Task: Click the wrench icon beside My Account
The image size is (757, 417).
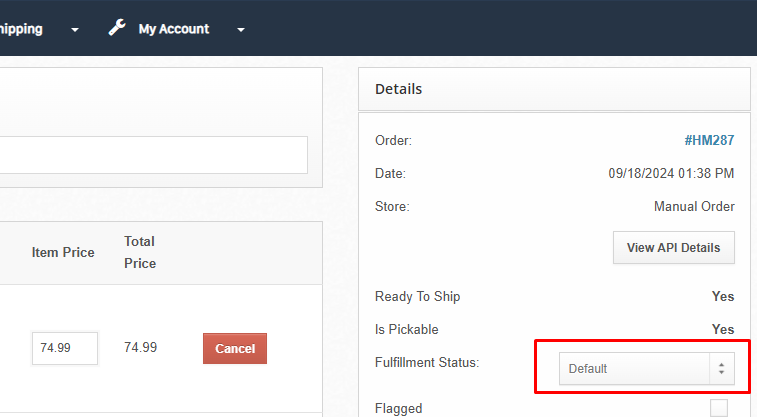Action: [117, 28]
